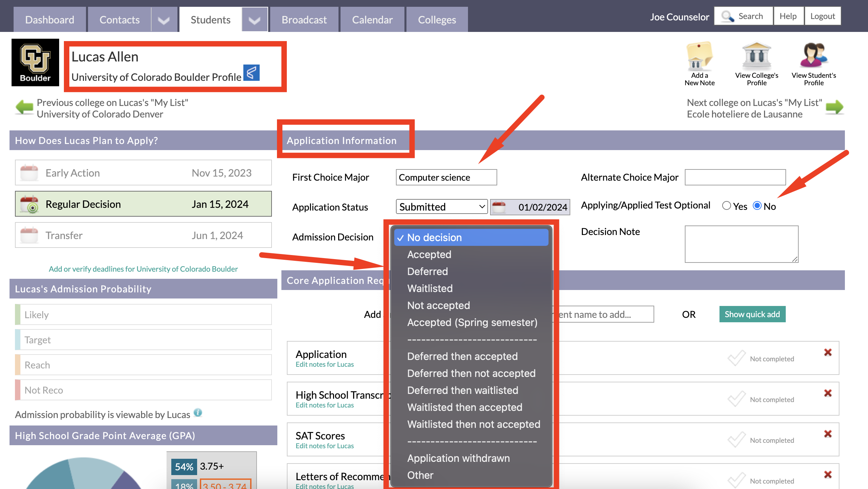Click into the Decision Note text area
This screenshot has height=489, width=868.
click(x=741, y=244)
